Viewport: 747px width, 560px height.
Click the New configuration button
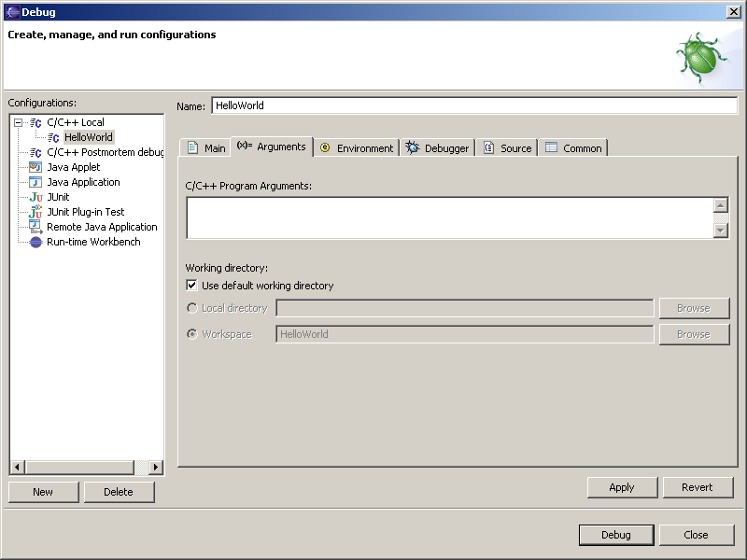(43, 492)
